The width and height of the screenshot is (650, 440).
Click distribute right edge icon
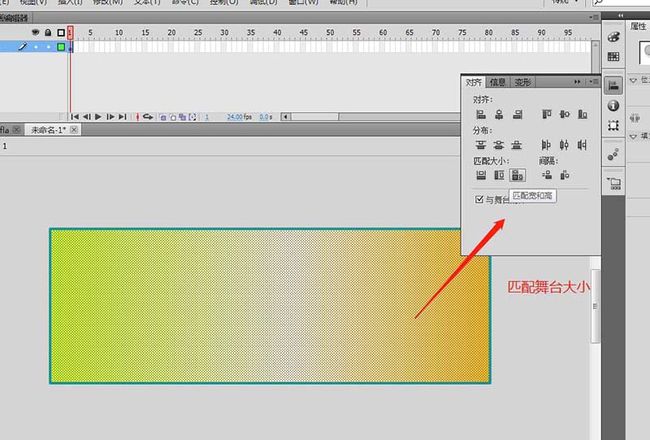tap(582, 145)
